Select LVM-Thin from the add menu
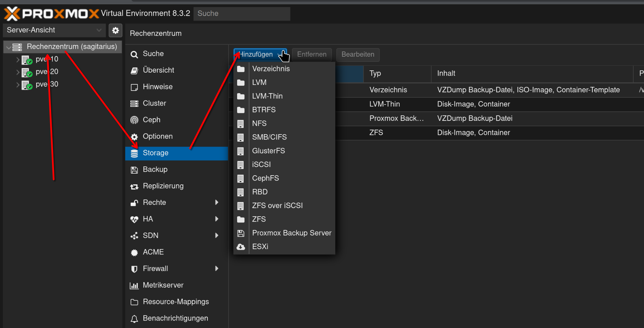Viewport: 644px width, 328px height. pyautogui.click(x=284, y=96)
